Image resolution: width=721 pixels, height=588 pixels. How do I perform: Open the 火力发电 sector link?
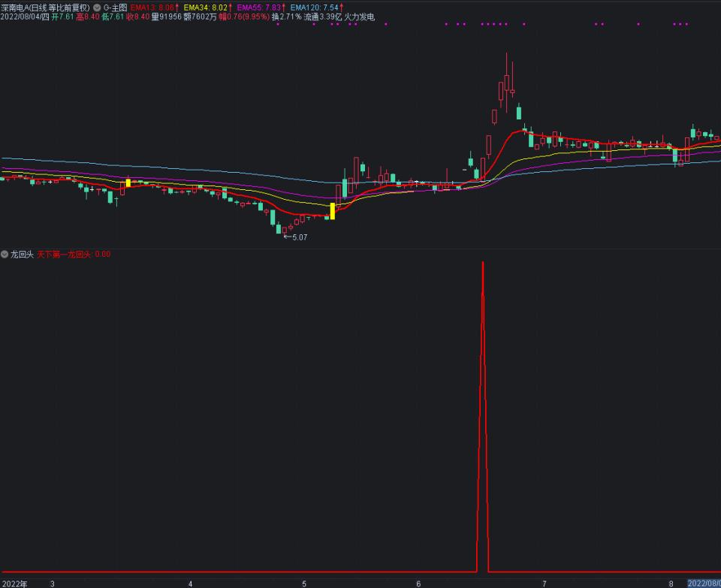pos(360,17)
